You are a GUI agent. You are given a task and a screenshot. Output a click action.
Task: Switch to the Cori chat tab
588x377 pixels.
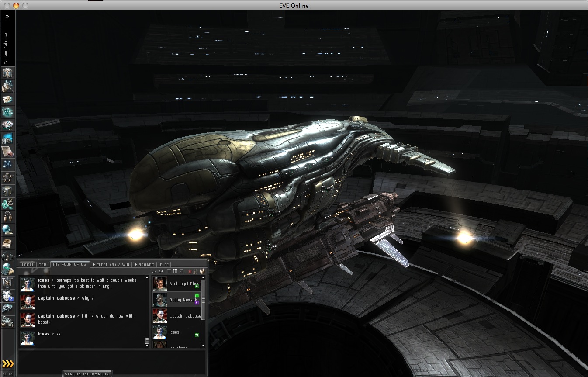(x=43, y=265)
